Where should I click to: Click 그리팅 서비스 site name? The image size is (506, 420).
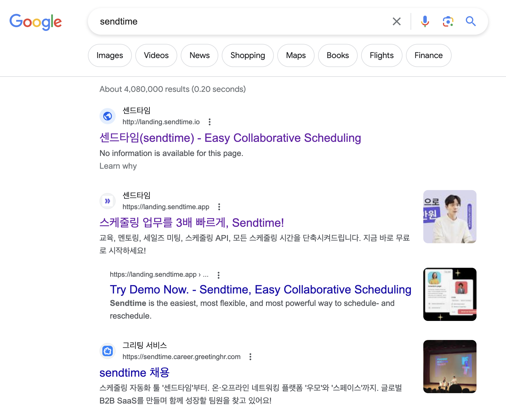tap(145, 345)
